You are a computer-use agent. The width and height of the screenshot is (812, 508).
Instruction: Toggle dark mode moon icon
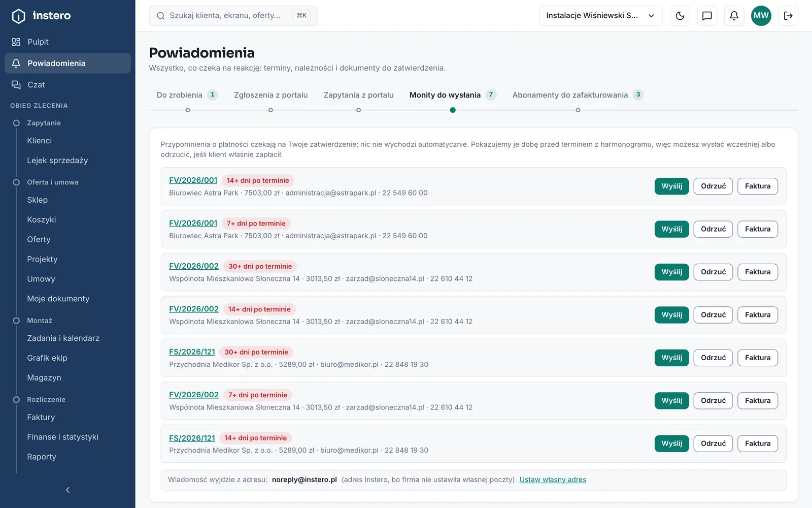(680, 16)
